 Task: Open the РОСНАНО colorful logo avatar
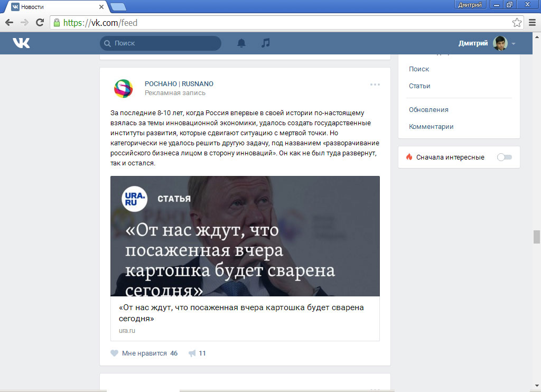click(124, 88)
